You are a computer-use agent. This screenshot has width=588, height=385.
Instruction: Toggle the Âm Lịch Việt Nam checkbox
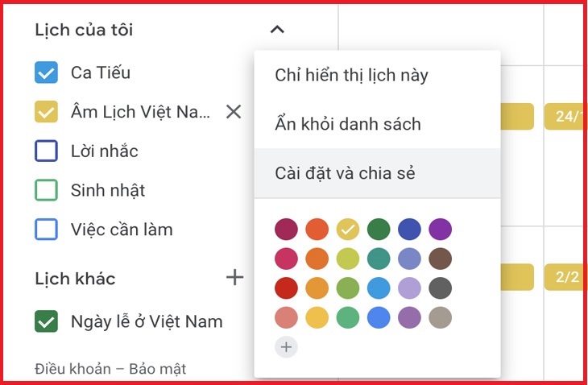click(x=46, y=112)
